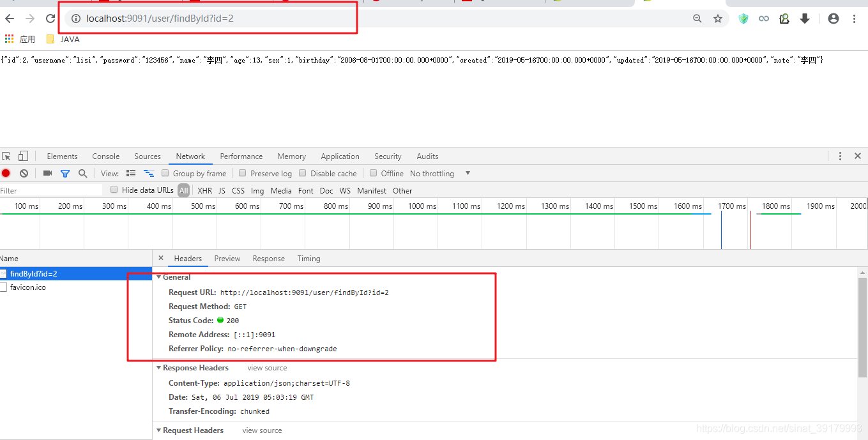Click the browser forward arrow

30,19
